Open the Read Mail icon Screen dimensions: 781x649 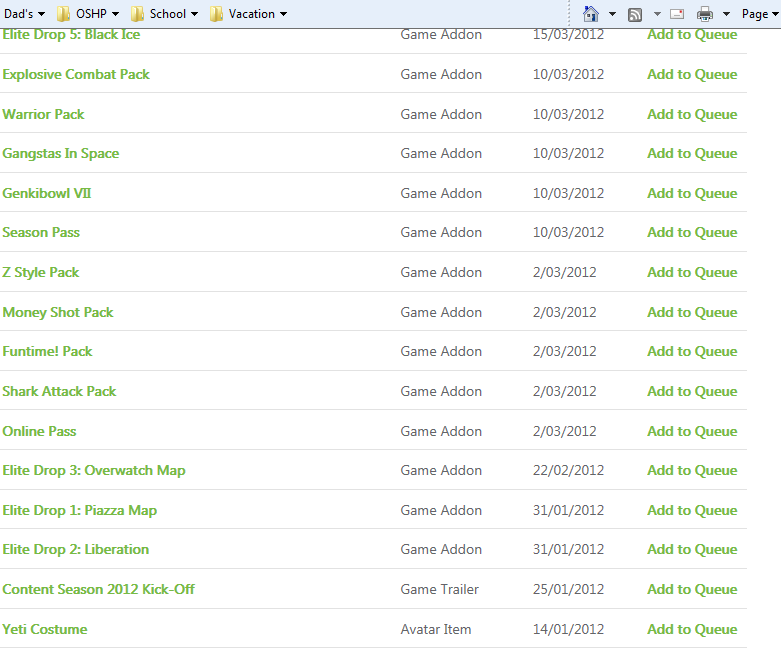676,14
